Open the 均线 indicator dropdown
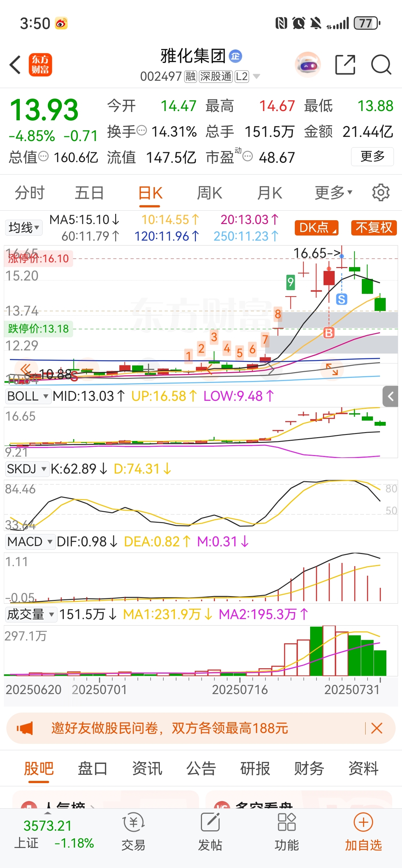Image resolution: width=402 pixels, height=868 pixels. pos(24,228)
